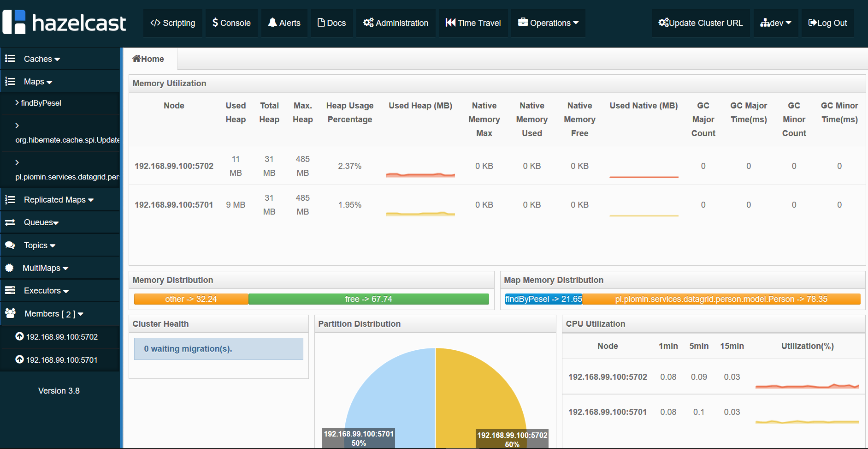Log Out of management center
Viewport: 868px width, 449px height.
point(827,23)
